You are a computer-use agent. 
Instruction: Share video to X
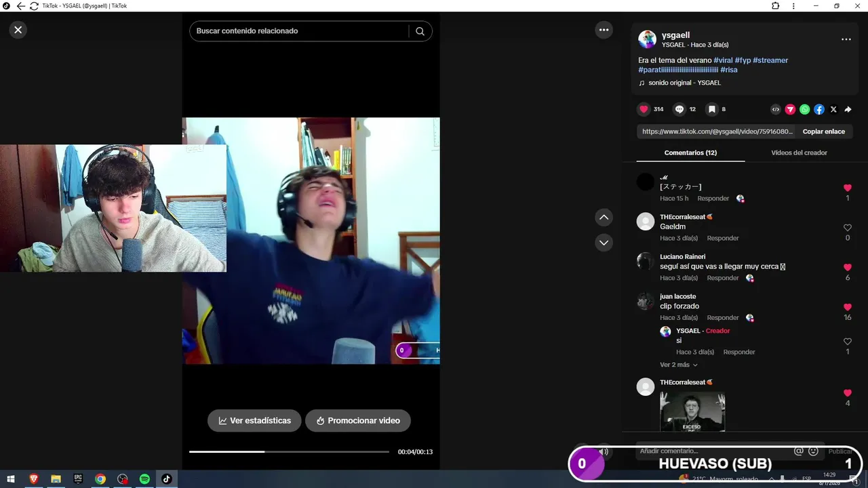click(833, 109)
